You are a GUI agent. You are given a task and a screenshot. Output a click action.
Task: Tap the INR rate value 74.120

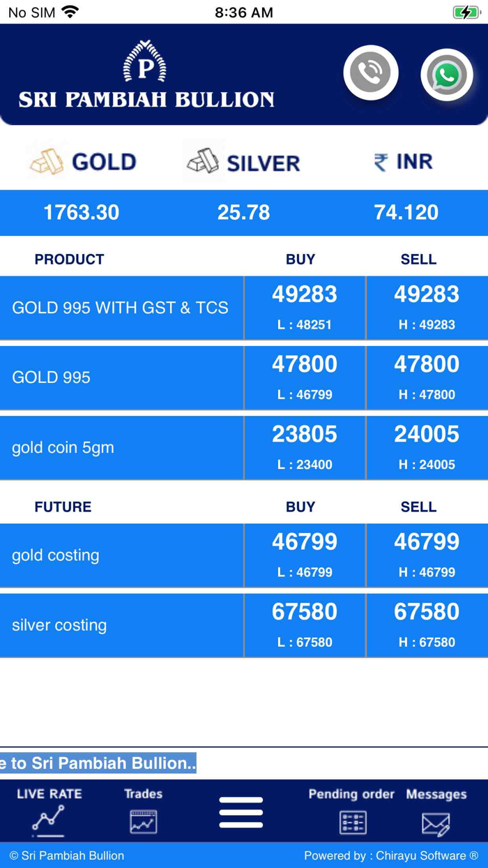click(x=406, y=213)
